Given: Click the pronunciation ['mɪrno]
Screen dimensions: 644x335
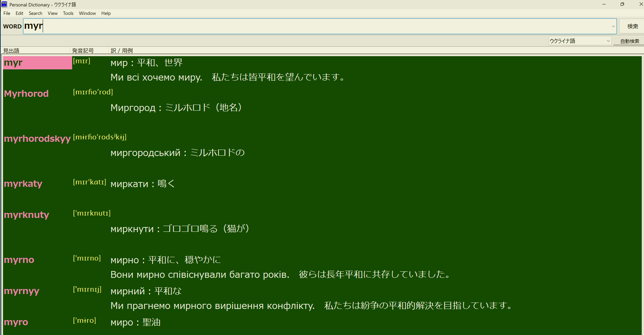Looking at the screenshot, I should click(87, 258).
